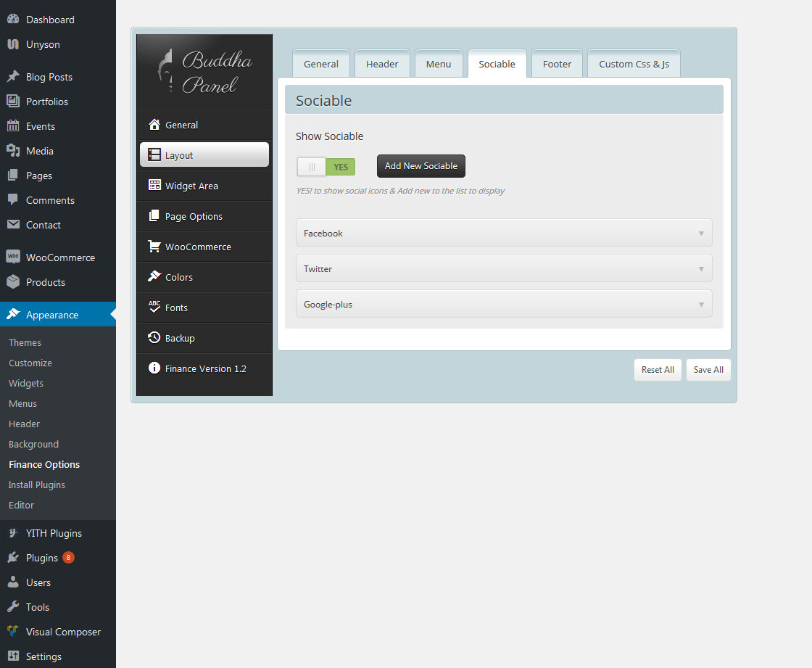
Task: Select the Finance Options submenu link
Action: pyautogui.click(x=44, y=464)
